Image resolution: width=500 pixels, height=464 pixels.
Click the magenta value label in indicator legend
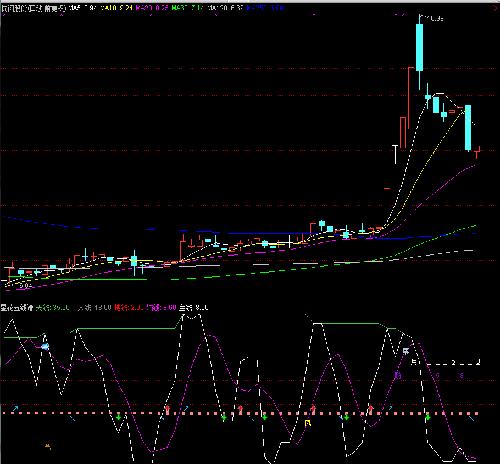161,308
